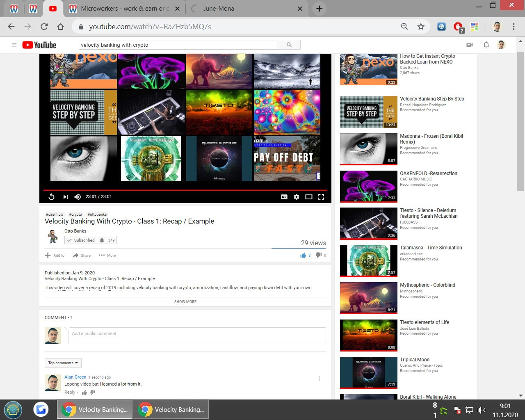Open the Tripical Moon sidebar video
The height and width of the screenshot is (420, 525).
pos(415,360)
